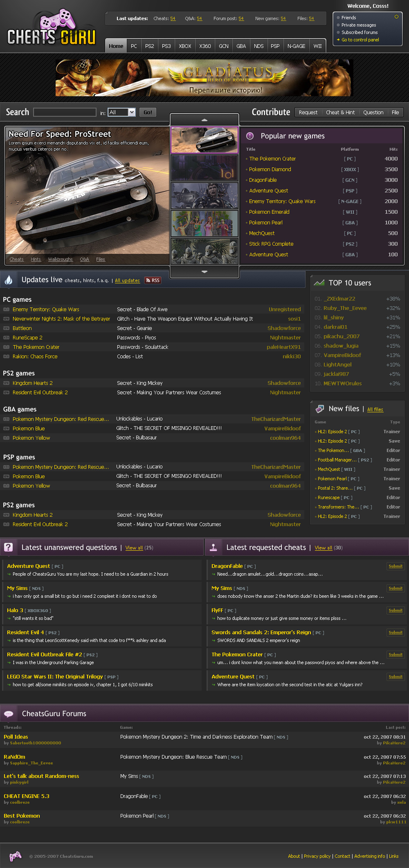Viewport: 409px width, 868px height.
Task: Select the Request contribute tab
Action: tap(308, 112)
